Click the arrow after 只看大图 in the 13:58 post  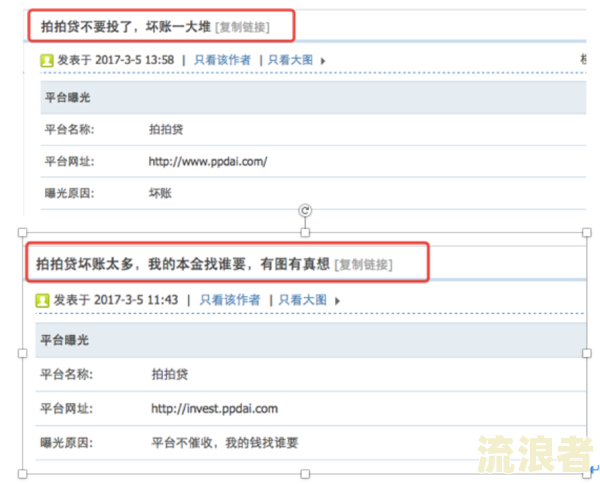pos(323,61)
